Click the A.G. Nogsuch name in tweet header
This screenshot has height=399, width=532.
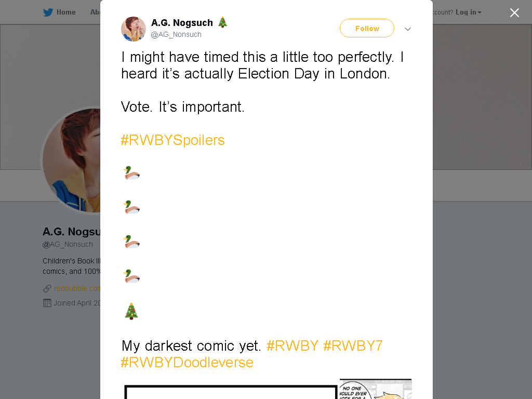(x=182, y=23)
